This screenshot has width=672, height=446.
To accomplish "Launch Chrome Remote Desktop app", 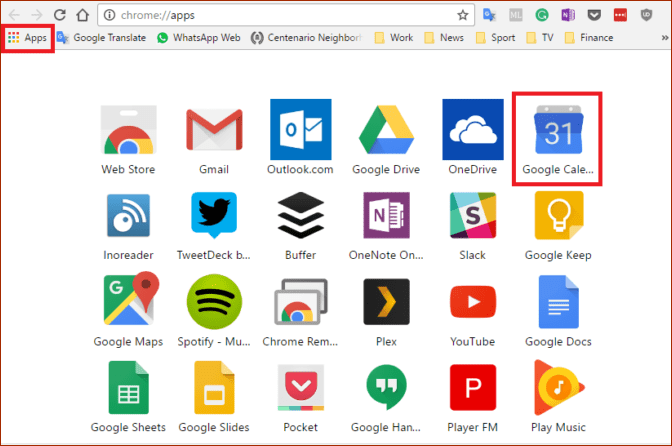I will (300, 311).
